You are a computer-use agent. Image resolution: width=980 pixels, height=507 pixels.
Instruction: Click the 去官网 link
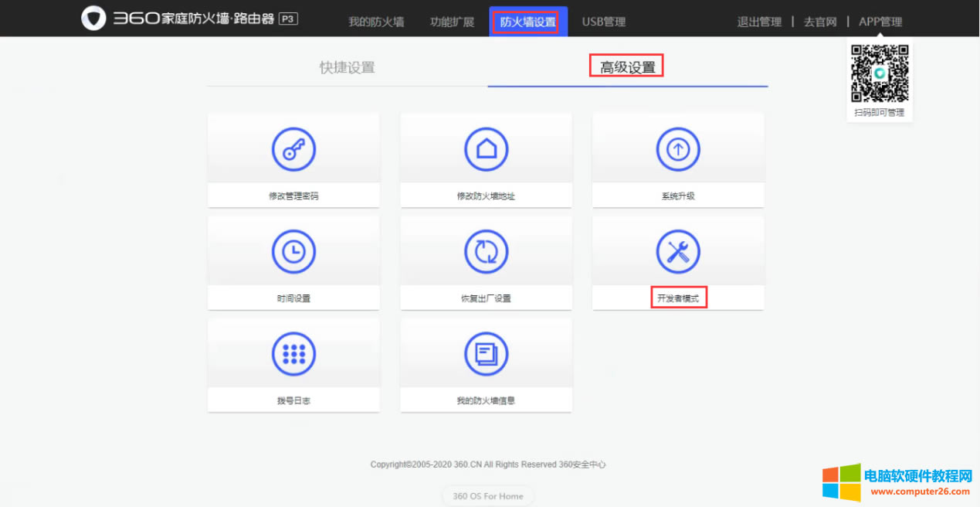pos(820,22)
